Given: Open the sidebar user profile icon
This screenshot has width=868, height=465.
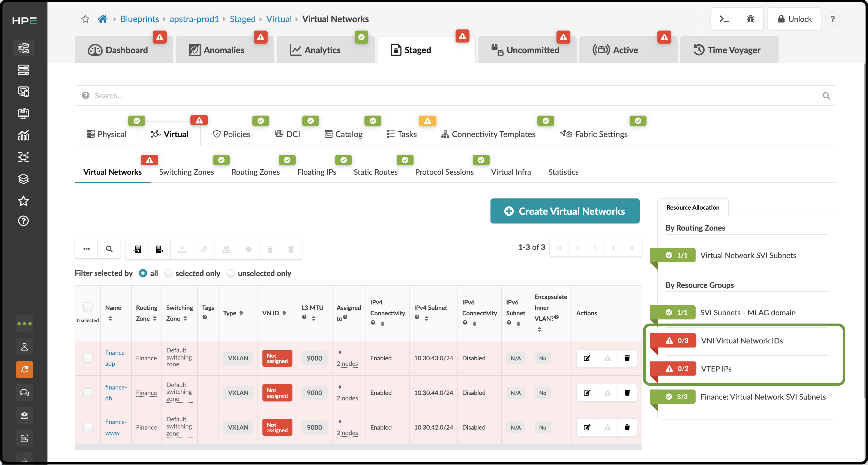Looking at the screenshot, I should pyautogui.click(x=24, y=347).
